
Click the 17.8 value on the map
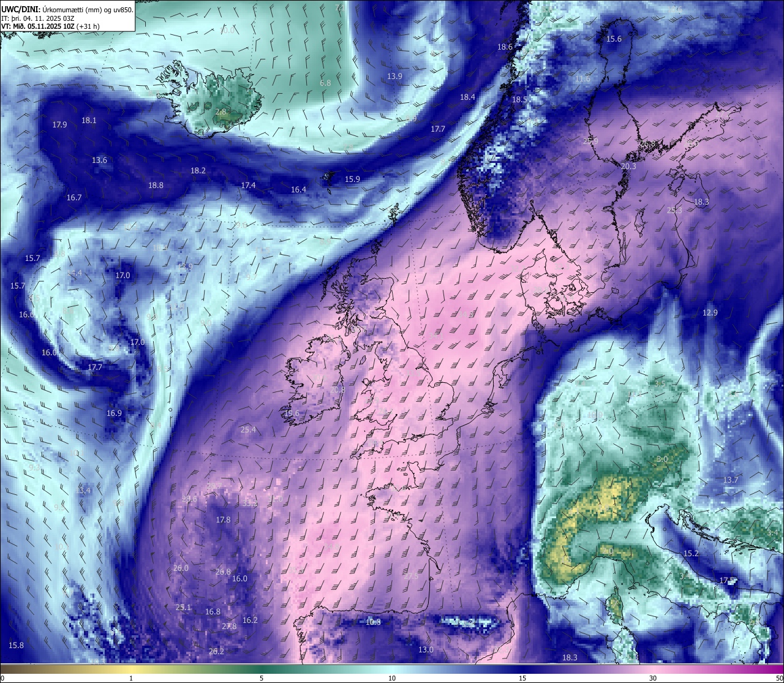pos(223,520)
